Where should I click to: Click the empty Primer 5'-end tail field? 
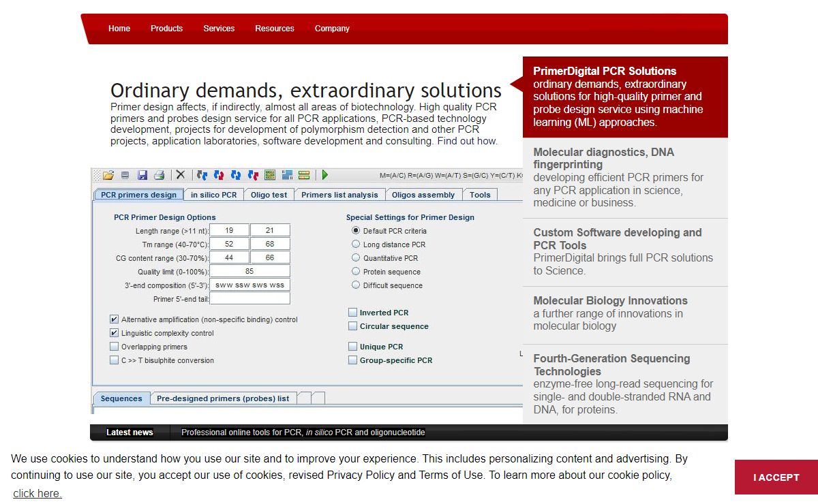pos(249,299)
